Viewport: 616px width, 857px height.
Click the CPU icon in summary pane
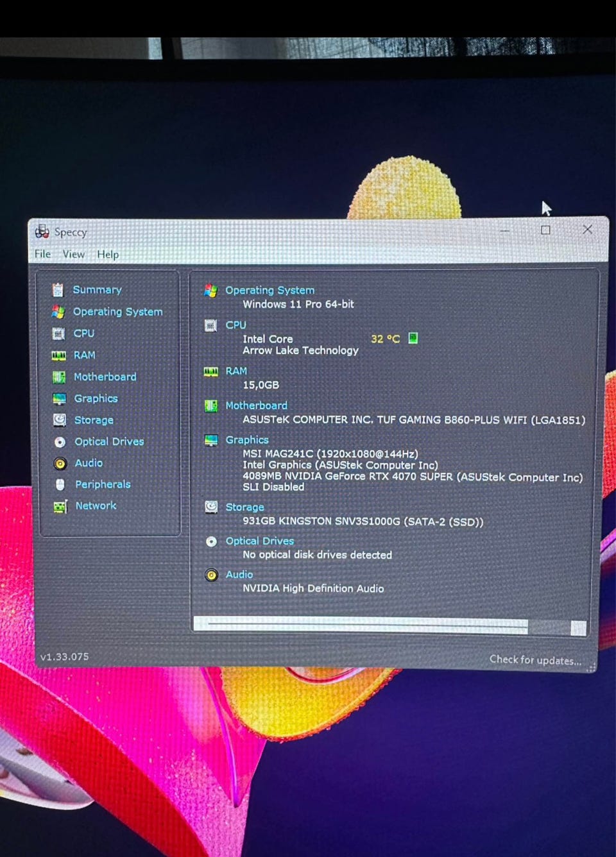210,325
